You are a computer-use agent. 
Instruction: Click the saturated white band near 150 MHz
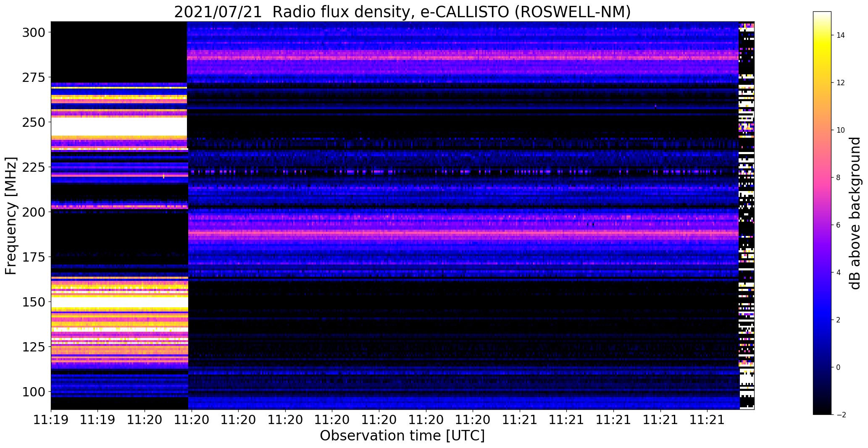pyautogui.click(x=119, y=302)
